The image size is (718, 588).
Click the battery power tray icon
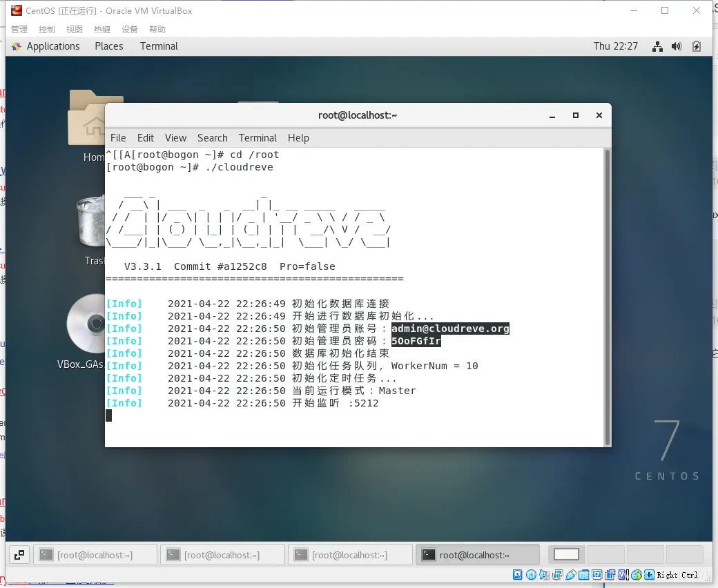tap(697, 46)
